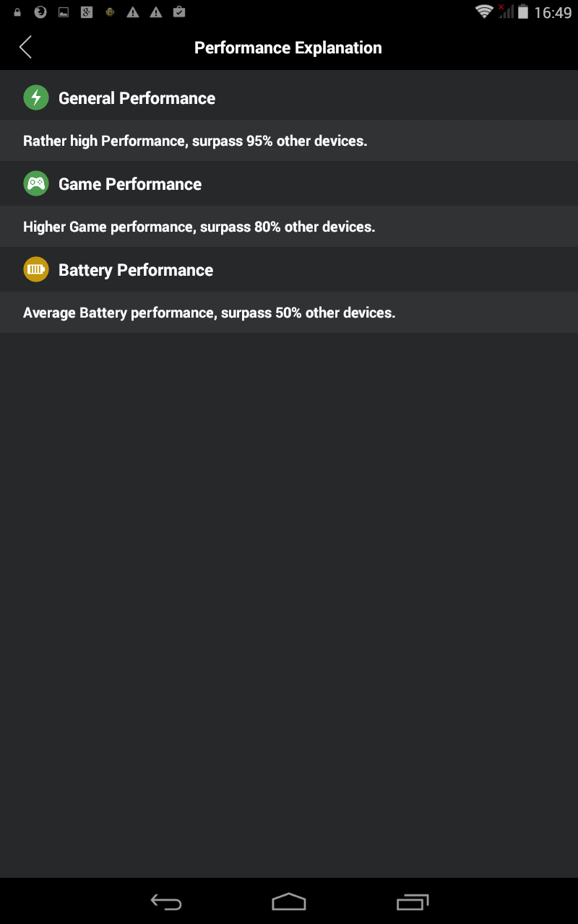Open the Recent Apps navigation button
The width and height of the screenshot is (578, 924).
click(413, 902)
